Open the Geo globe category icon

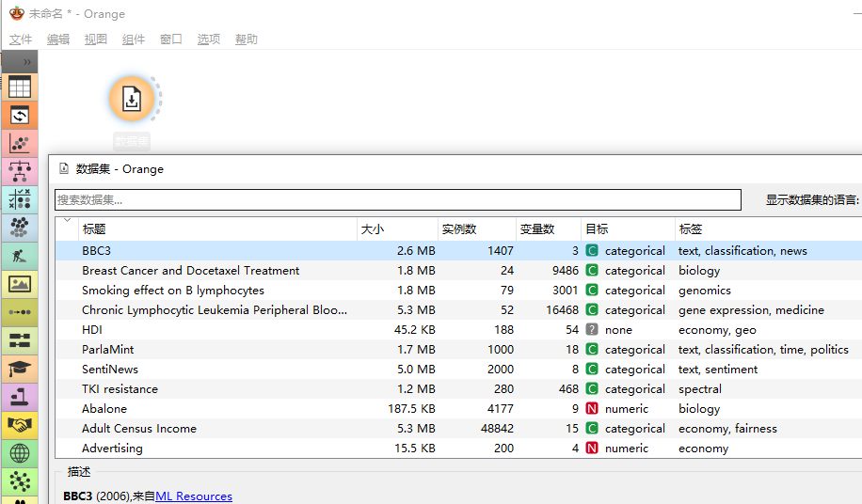pyautogui.click(x=20, y=453)
